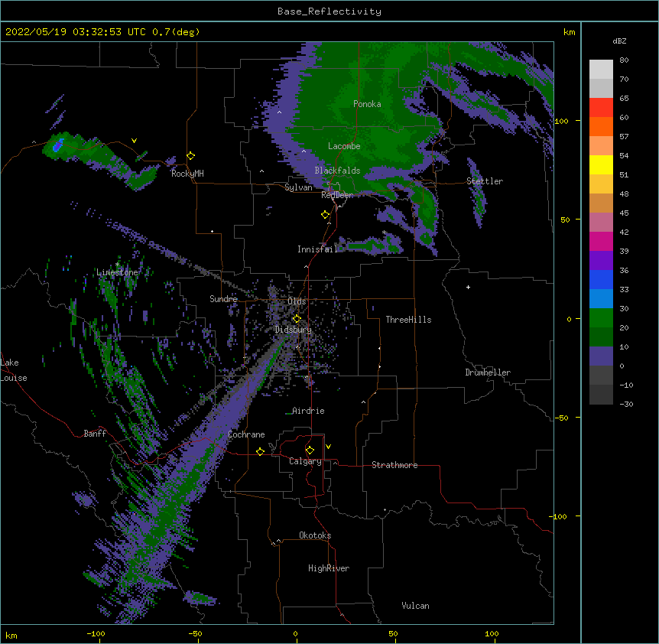This screenshot has width=659, height=644.
Task: Pick the light gray swatch between 80 and 70
Action: pyautogui.click(x=601, y=70)
